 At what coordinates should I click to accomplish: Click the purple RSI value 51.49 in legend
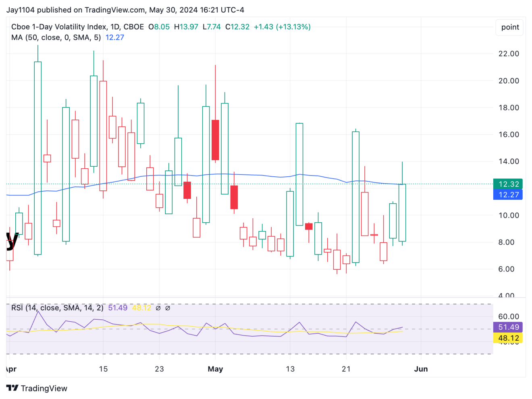coord(118,308)
